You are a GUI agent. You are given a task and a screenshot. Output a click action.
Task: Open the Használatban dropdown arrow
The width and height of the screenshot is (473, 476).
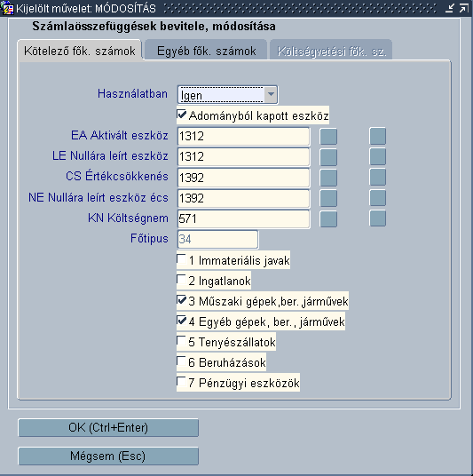271,95
